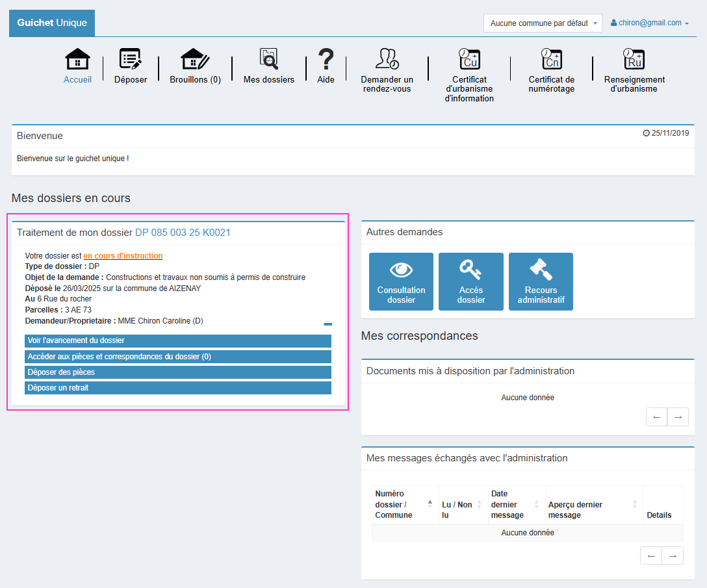Open Brouillons (0) drafts icon

(x=195, y=59)
